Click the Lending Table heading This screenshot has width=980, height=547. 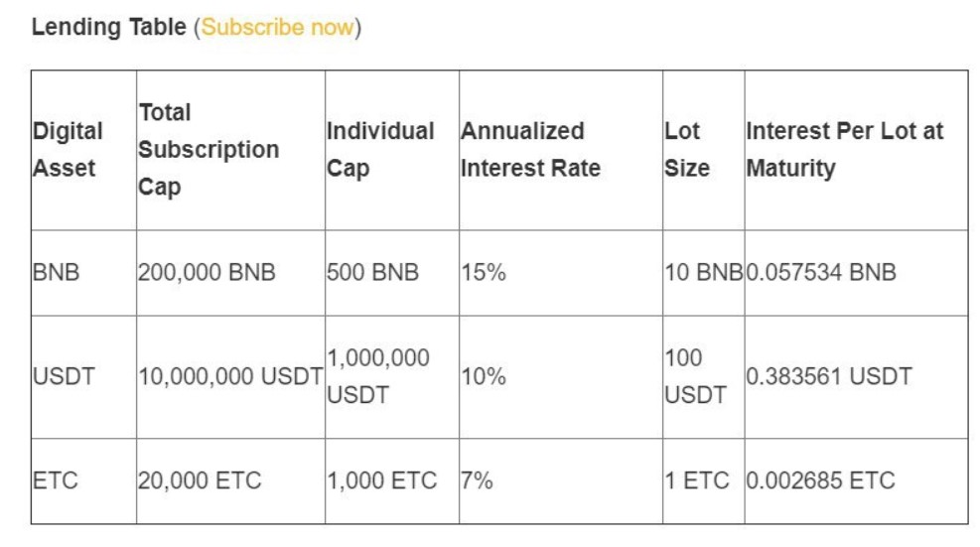point(109,27)
